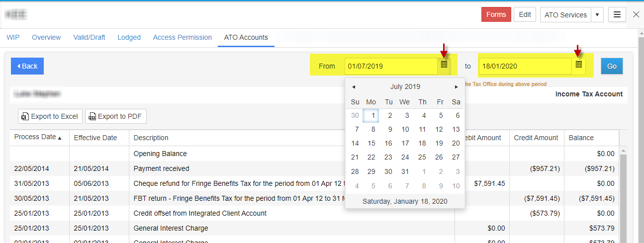
Task: Click the ATO Services button
Action: [565, 15]
